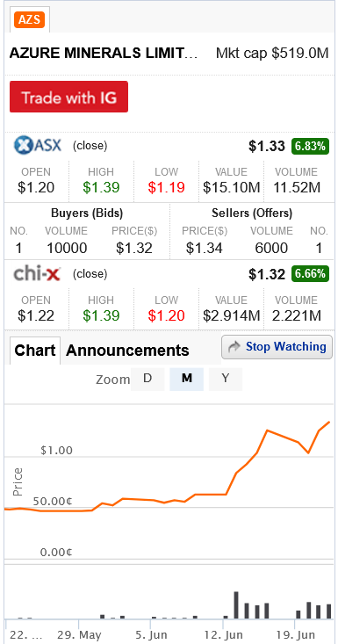Click the orange price line peak at chart end
This screenshot has width=338, height=644.
coord(329,423)
